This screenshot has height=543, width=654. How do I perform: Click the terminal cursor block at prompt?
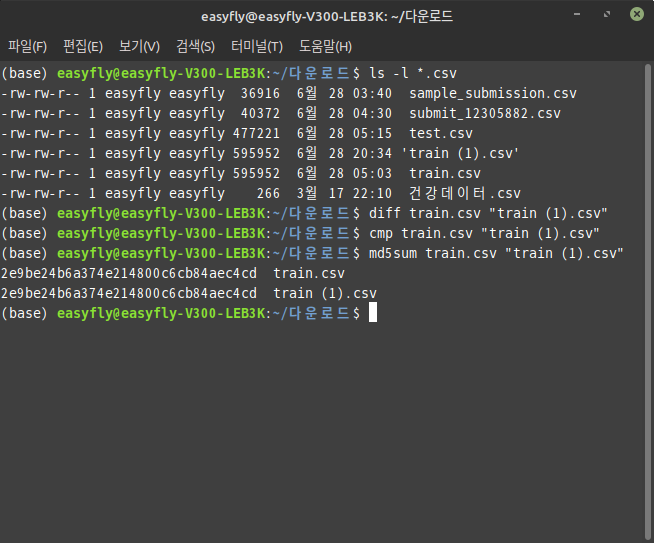[373, 313]
